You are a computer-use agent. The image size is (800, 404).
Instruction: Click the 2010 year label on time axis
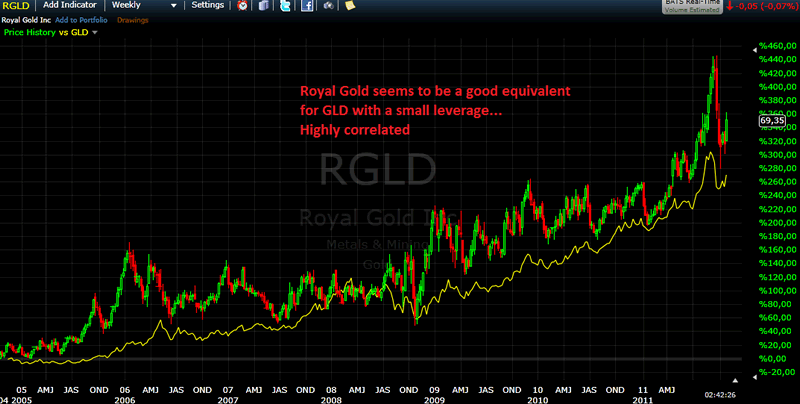click(537, 400)
